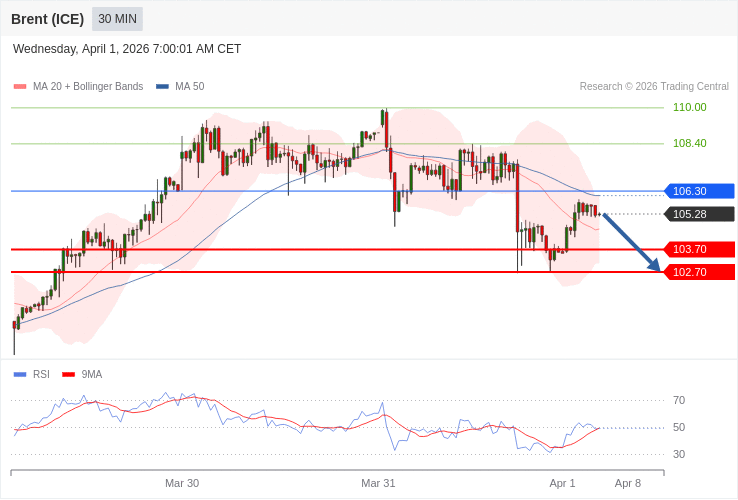Viewport: 738px width, 500px height.
Task: Click the blue downward forecast arrow
Action: click(x=632, y=242)
